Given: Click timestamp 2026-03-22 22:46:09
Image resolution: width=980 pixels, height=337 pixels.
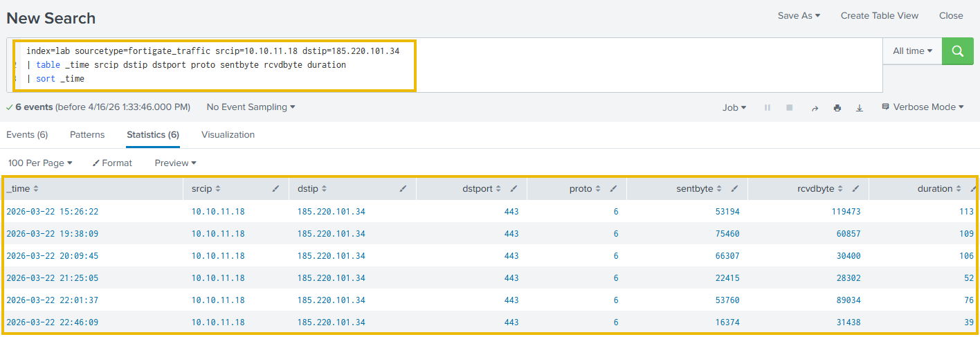Looking at the screenshot, I should [x=52, y=322].
